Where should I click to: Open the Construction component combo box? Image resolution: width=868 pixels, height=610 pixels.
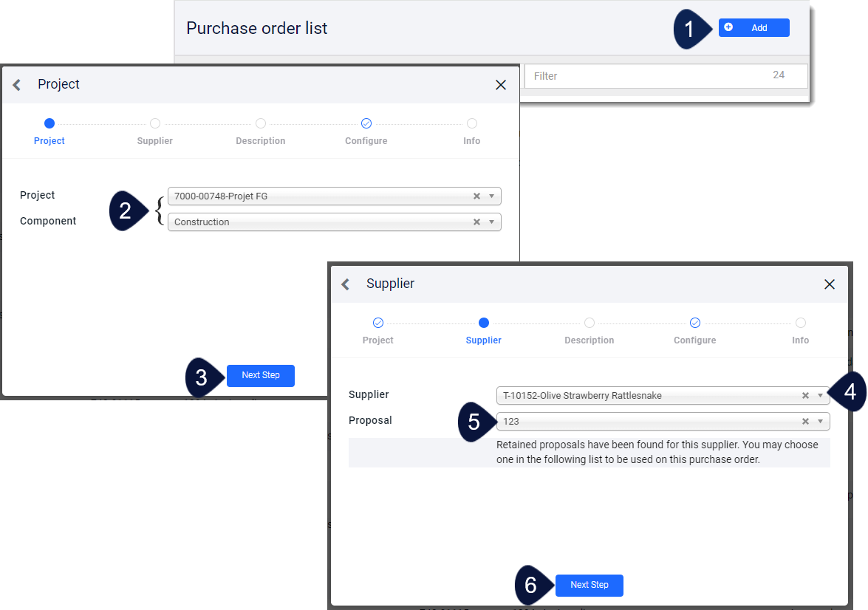pyautogui.click(x=335, y=222)
